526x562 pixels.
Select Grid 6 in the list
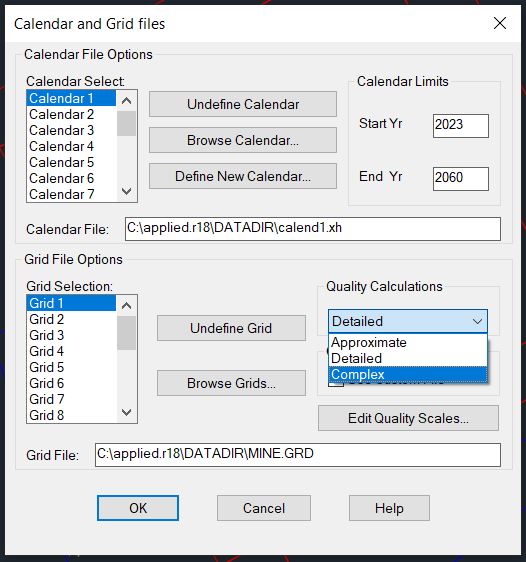click(71, 384)
